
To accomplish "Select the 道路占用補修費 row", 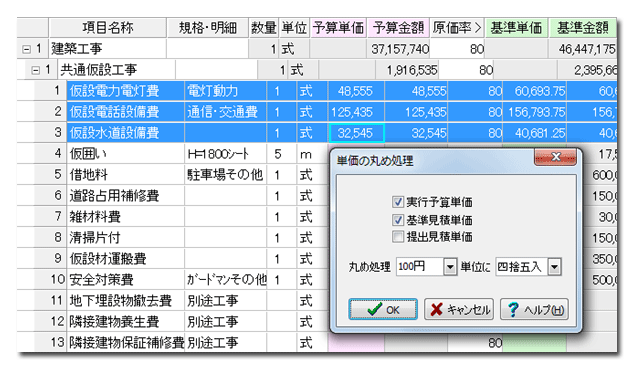I will click(x=125, y=196).
